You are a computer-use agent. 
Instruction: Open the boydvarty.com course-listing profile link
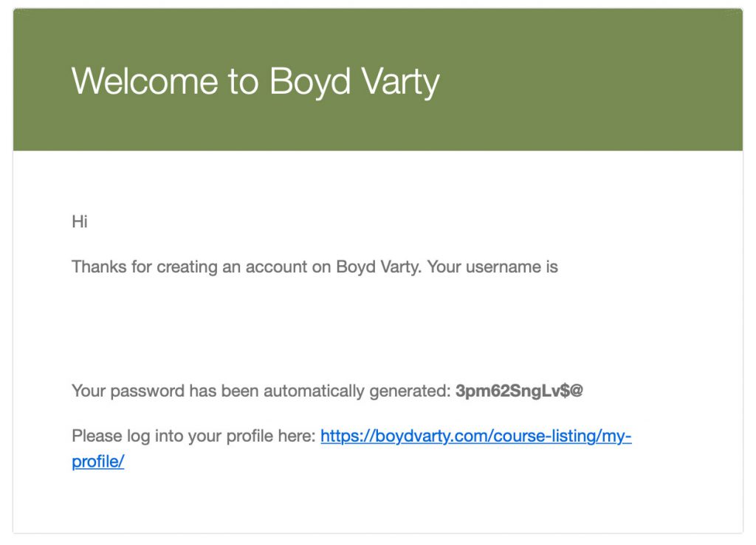pyautogui.click(x=476, y=436)
